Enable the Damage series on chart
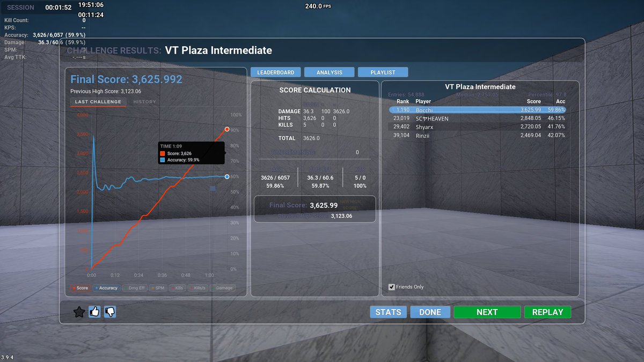This screenshot has height=362, width=644. tap(222, 288)
